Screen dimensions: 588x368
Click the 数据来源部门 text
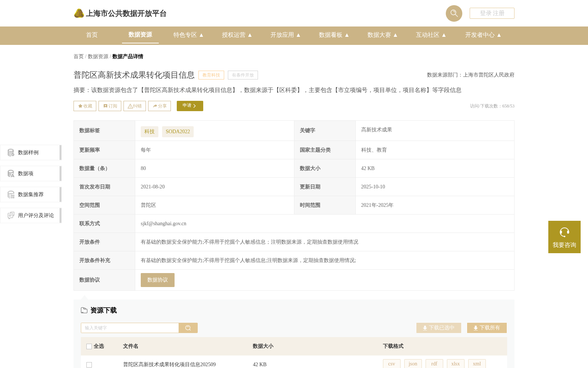tap(471, 75)
